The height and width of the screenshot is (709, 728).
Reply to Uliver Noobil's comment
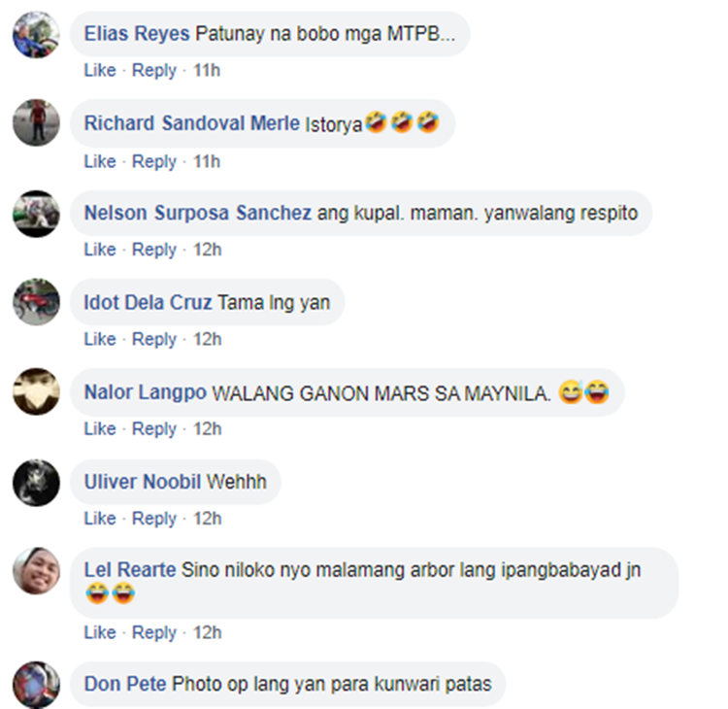point(154,519)
